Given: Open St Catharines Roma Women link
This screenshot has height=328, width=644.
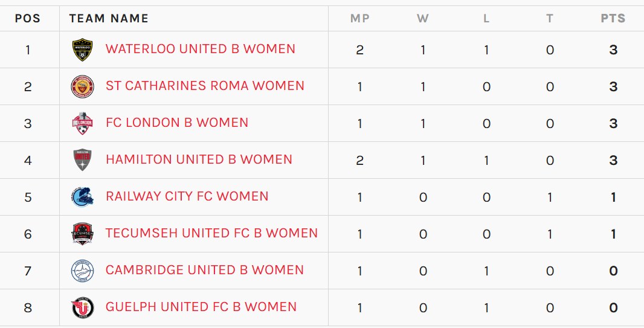Looking at the screenshot, I should [205, 86].
